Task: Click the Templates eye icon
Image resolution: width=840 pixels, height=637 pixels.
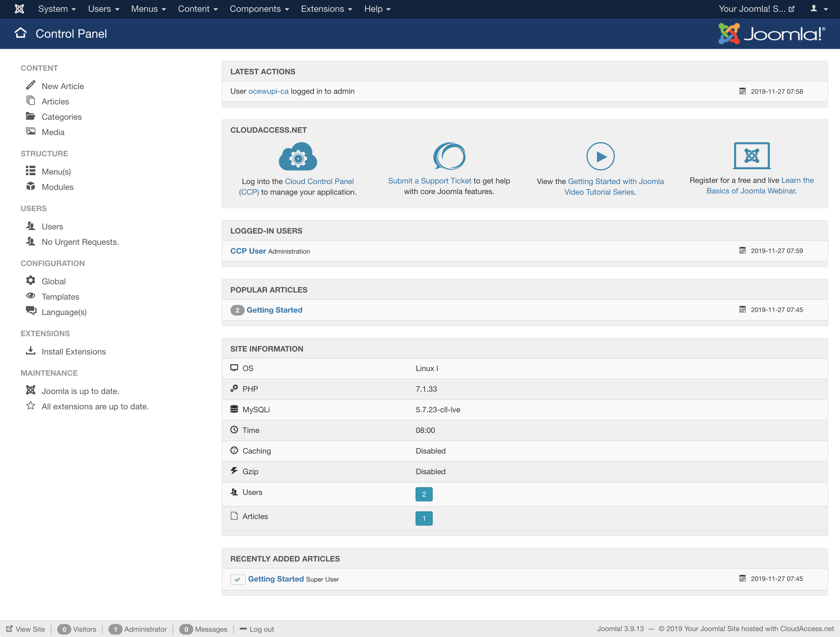Action: click(31, 296)
